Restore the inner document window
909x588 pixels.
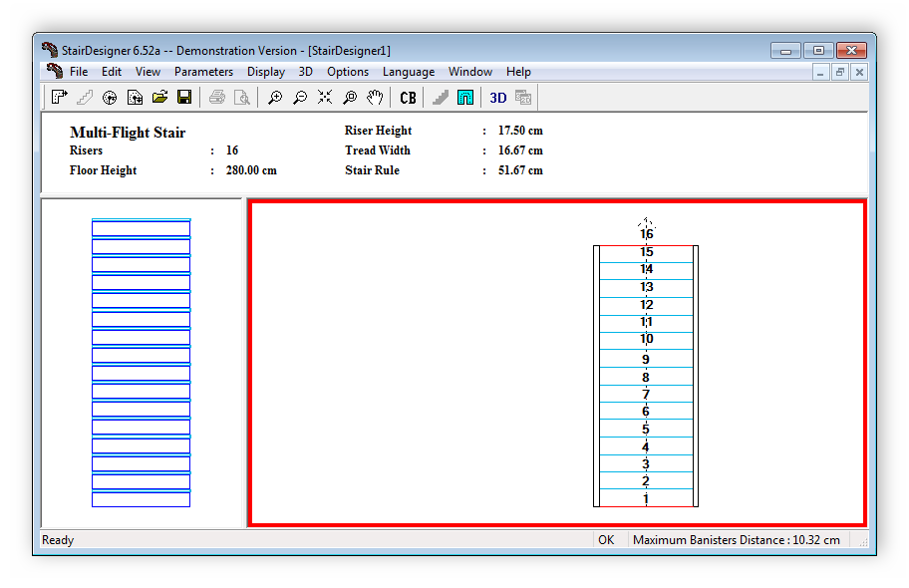pos(840,72)
